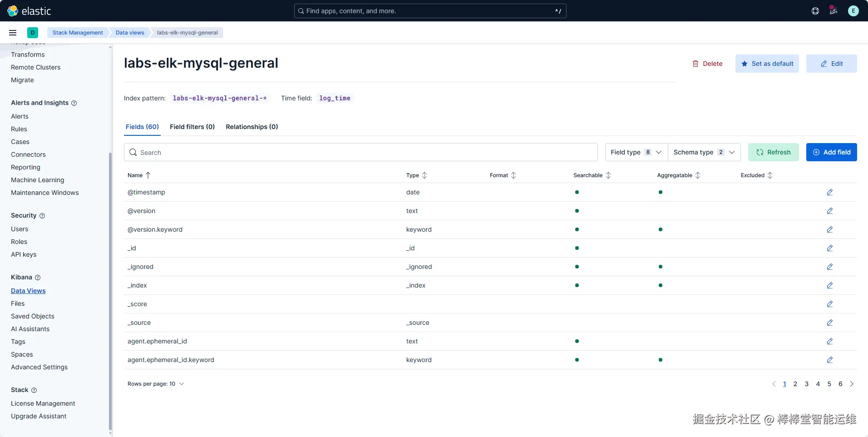Open Maintenance Windows in the sidebar

pos(45,193)
